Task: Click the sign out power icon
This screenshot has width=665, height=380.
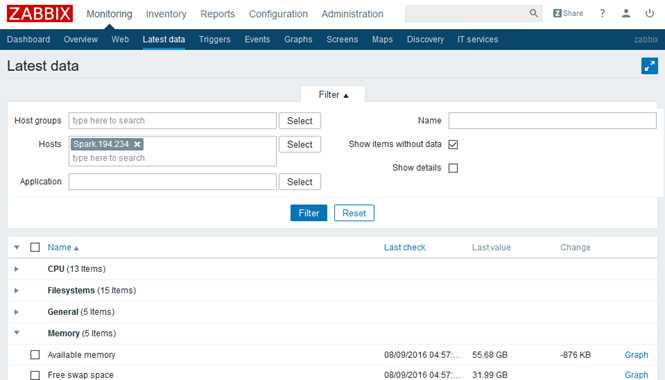Action: click(x=649, y=13)
